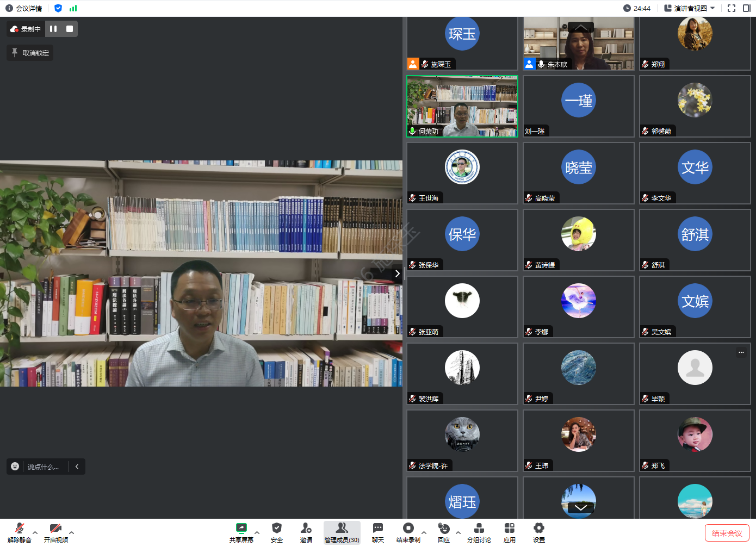
Task: Click the End Meeting (结束会议) button
Action: point(727,533)
